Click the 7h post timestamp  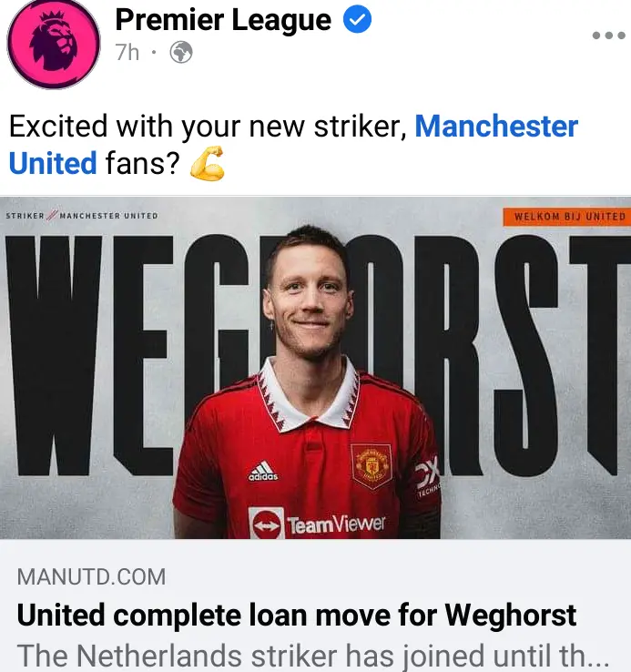pyautogui.click(x=127, y=53)
